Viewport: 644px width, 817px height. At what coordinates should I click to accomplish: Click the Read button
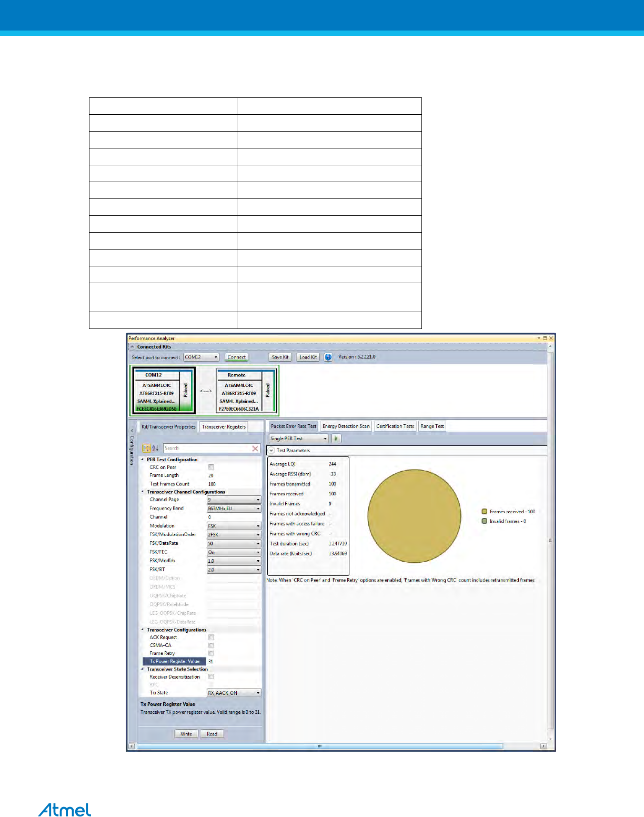pyautogui.click(x=212, y=734)
